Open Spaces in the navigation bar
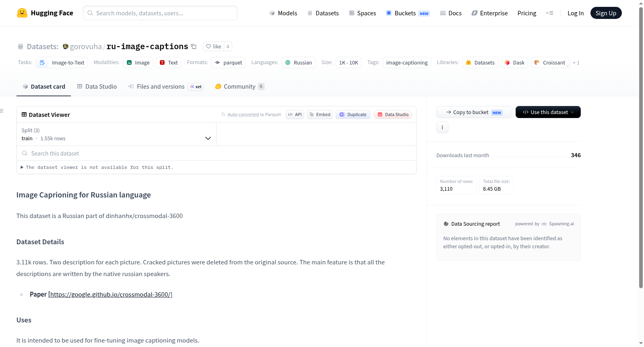This screenshot has width=644, height=347. click(x=362, y=13)
